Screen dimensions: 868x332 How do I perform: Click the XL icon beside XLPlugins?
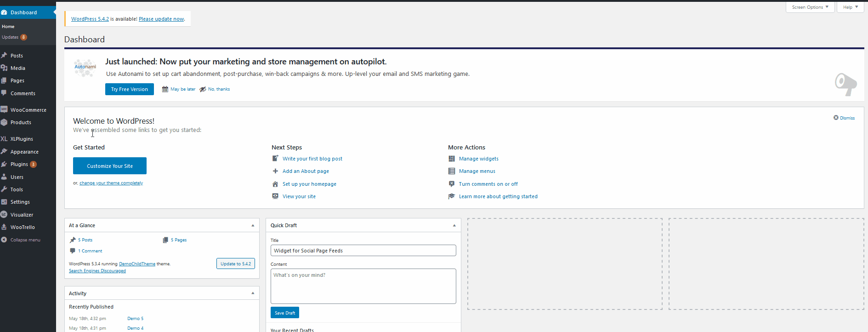4,139
